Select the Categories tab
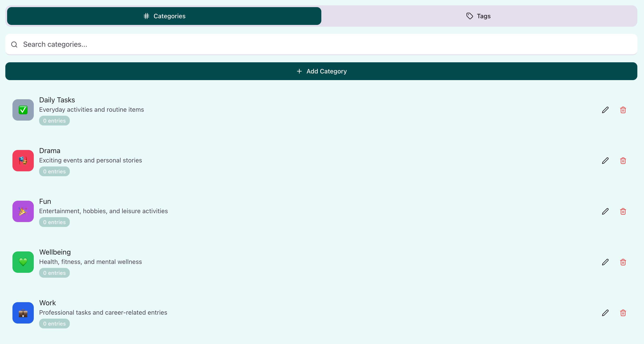 pos(164,16)
